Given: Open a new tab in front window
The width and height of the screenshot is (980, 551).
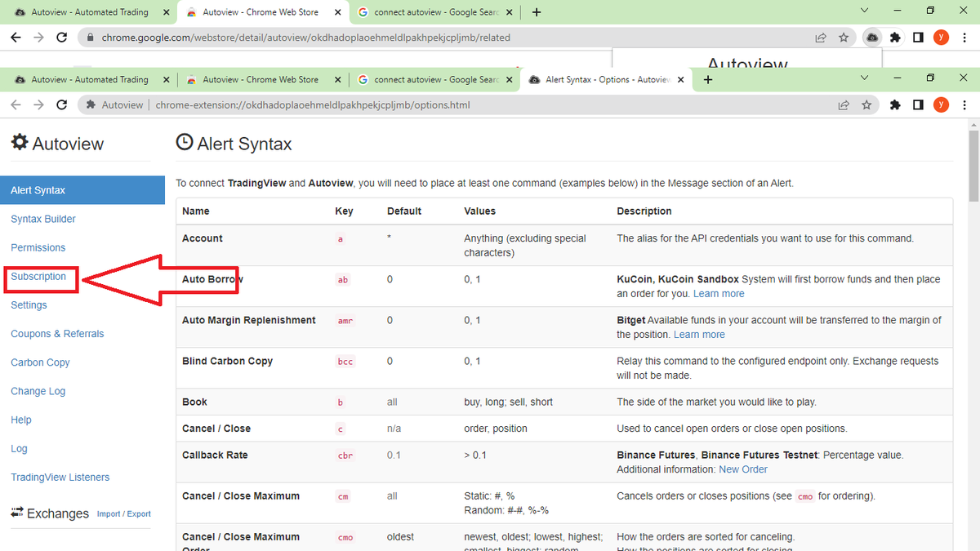Looking at the screenshot, I should [x=708, y=79].
